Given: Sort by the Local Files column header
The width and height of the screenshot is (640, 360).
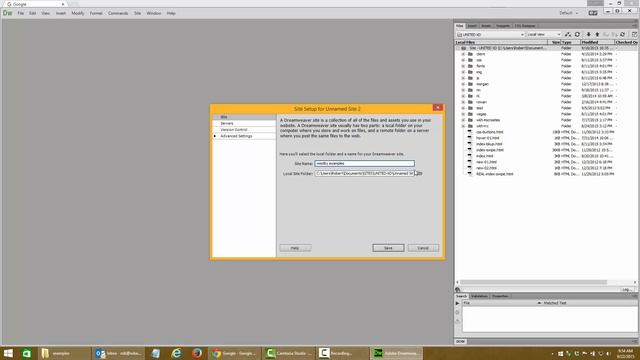Looking at the screenshot, I should [x=501, y=42].
